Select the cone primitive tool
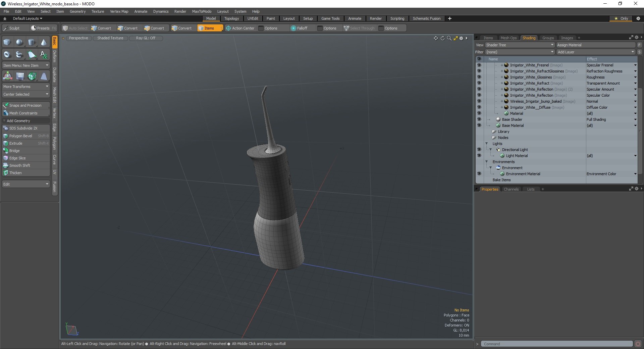This screenshot has width=644, height=349. [44, 42]
